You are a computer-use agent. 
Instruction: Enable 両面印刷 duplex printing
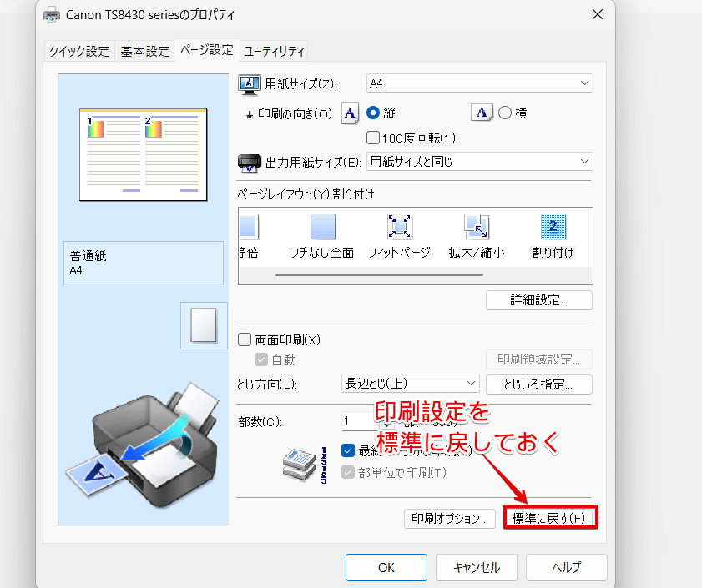[245, 339]
